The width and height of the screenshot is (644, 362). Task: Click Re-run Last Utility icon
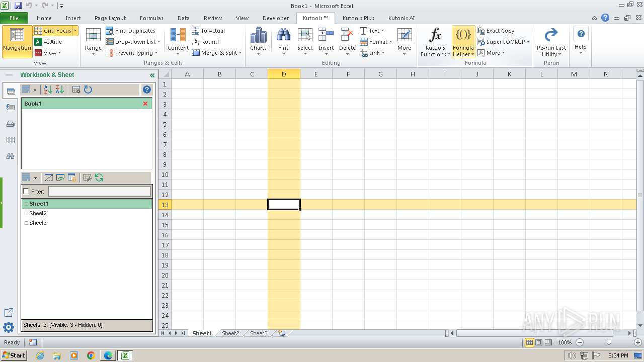(551, 42)
